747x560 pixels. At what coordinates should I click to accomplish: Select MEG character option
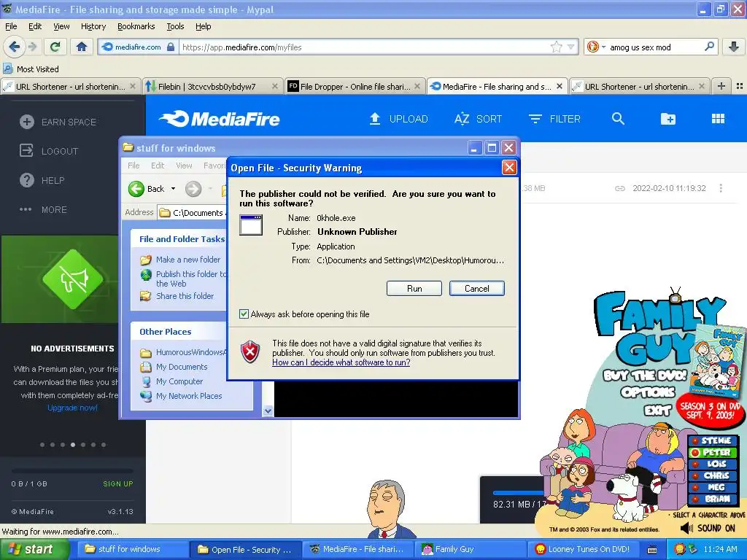click(x=712, y=487)
